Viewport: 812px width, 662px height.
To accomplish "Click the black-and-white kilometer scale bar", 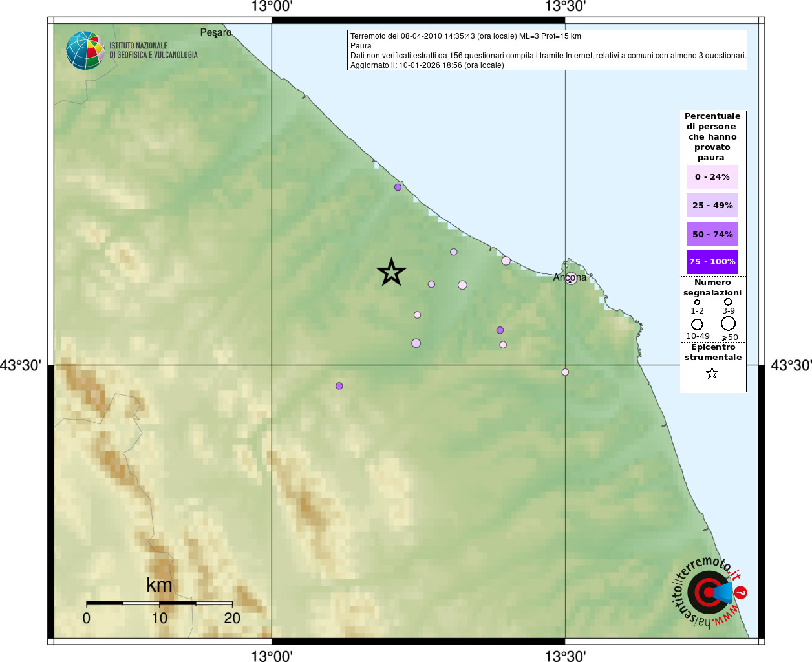I will (159, 603).
